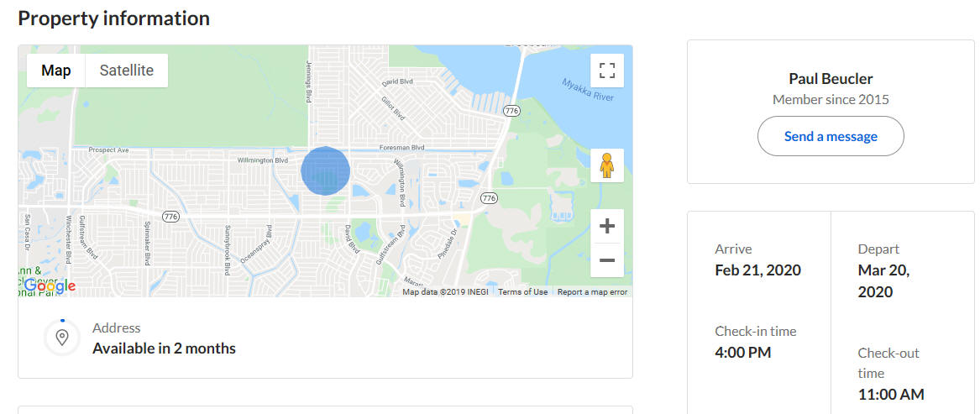The width and height of the screenshot is (980, 414).
Task: Click the Google logo on map
Action: point(50,286)
